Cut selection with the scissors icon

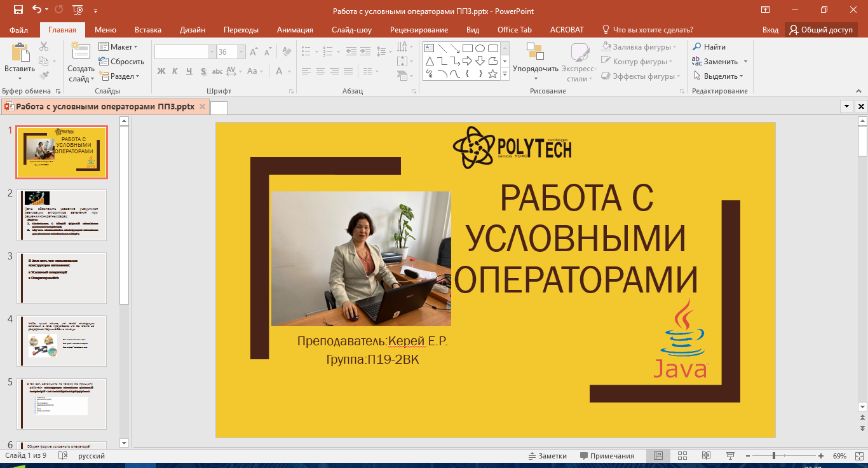pos(44,46)
